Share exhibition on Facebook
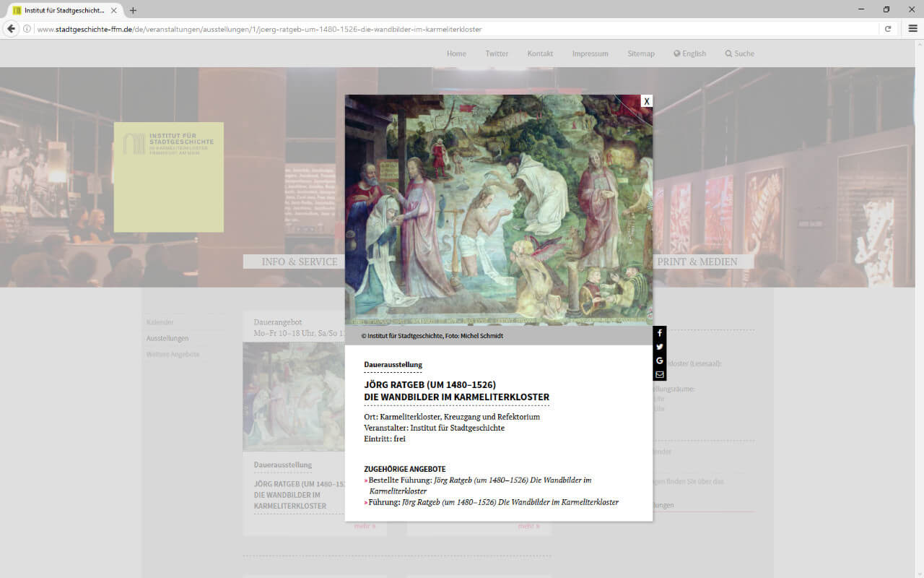The height and width of the screenshot is (578, 924). [x=660, y=333]
